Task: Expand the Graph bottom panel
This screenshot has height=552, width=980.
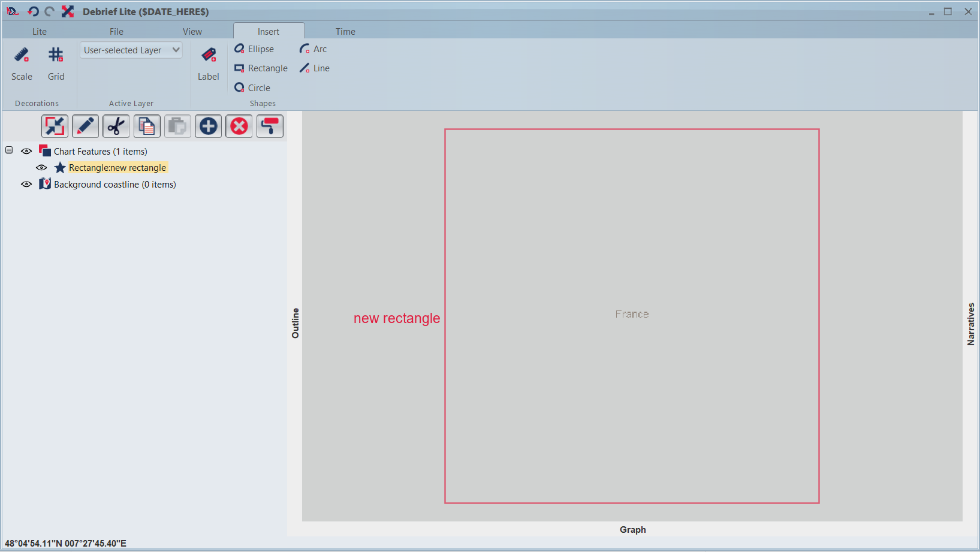Action: [633, 530]
